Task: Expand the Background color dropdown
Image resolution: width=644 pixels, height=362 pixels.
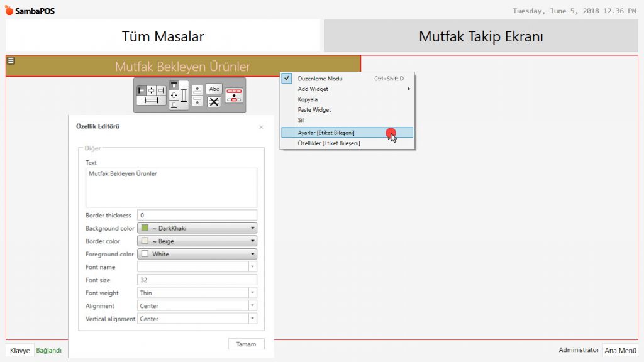Action: [252, 228]
